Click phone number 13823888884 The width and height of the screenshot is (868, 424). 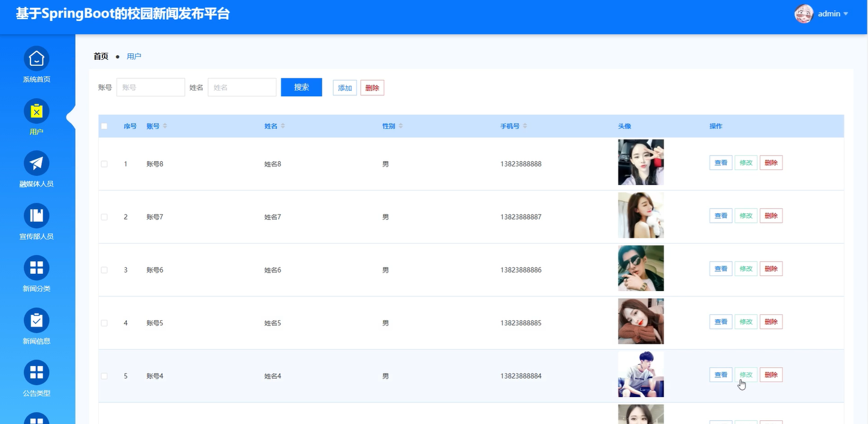point(521,376)
